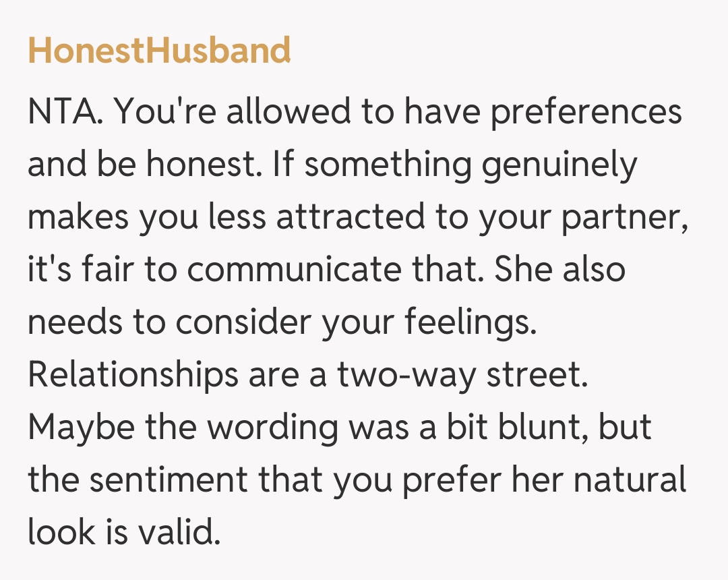Viewport: 728px width, 580px height.
Task: Click the "NTA" verdict at comment start
Action: [65, 112]
